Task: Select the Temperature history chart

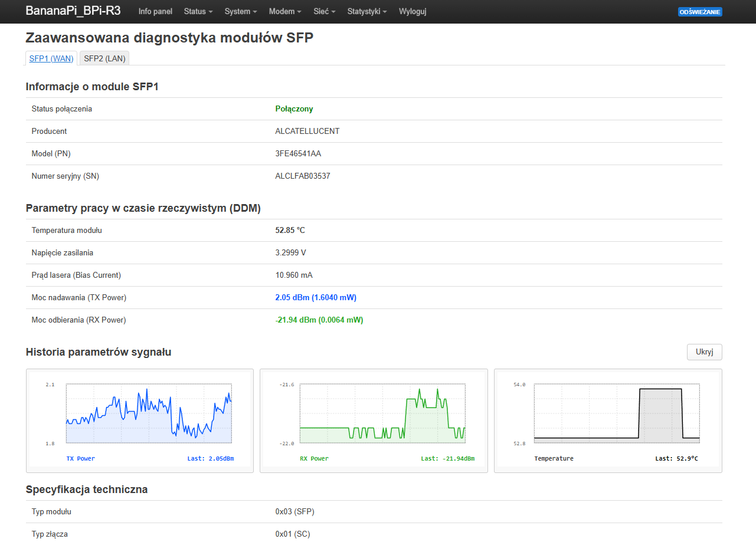Action: click(608, 421)
